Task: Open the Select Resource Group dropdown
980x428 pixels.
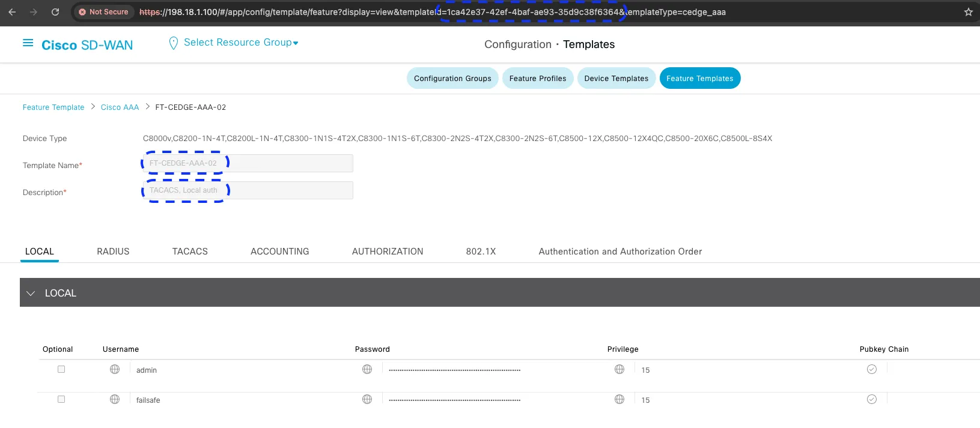Action: coord(241,43)
